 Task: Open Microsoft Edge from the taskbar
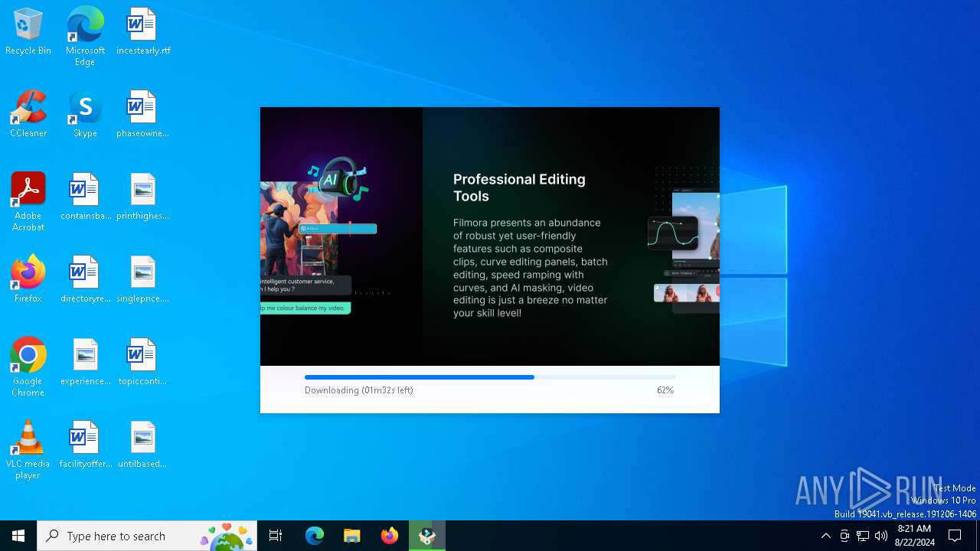point(315,536)
